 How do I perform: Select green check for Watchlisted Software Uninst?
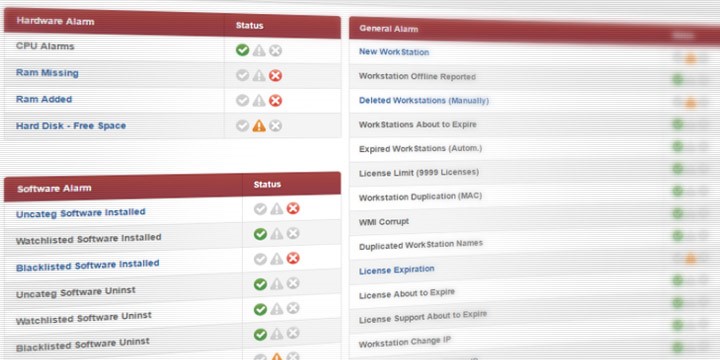260,309
